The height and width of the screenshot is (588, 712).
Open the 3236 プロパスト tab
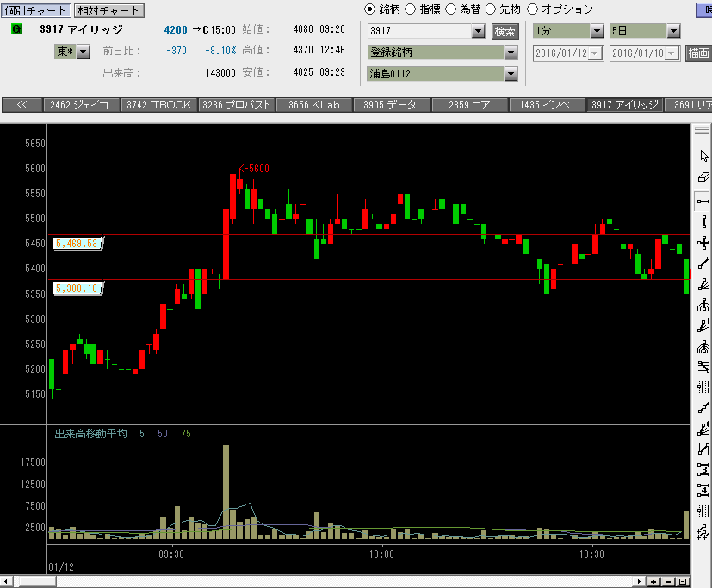click(237, 105)
